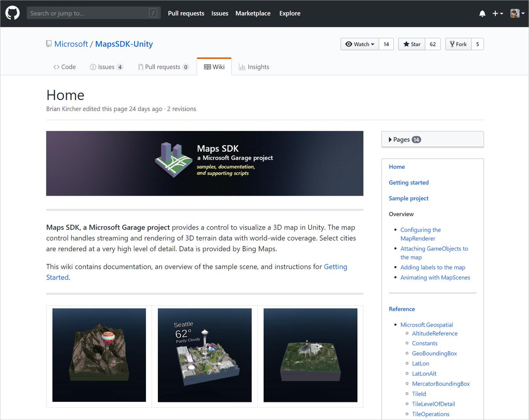The height and width of the screenshot is (420, 529).
Task: Focus the Search or jump to field
Action: coord(94,13)
